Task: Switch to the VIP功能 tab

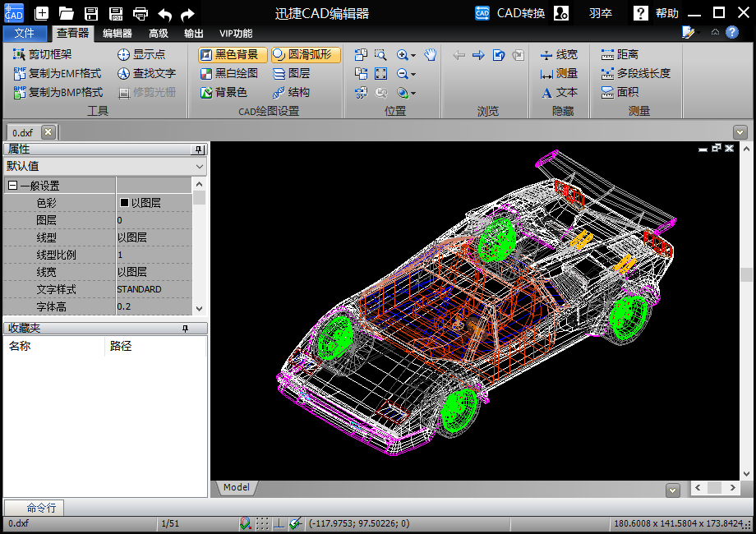Action: click(236, 33)
